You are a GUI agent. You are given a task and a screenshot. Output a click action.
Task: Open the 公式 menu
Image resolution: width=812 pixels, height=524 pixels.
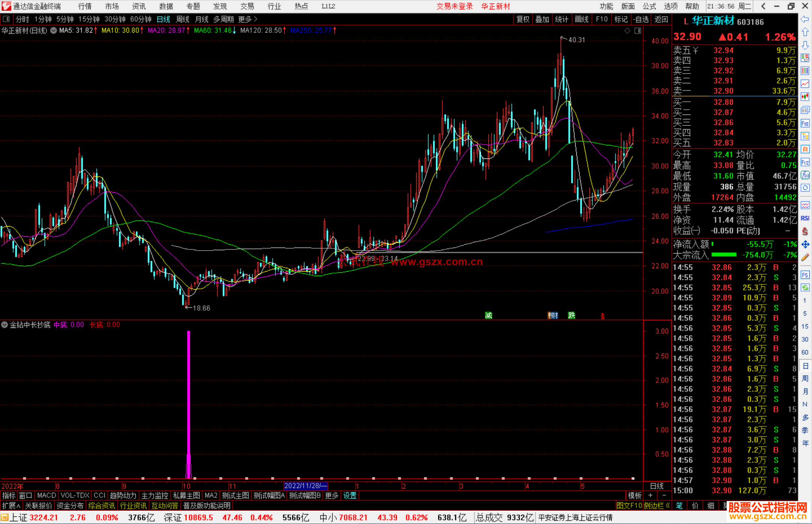pyautogui.click(x=649, y=6)
